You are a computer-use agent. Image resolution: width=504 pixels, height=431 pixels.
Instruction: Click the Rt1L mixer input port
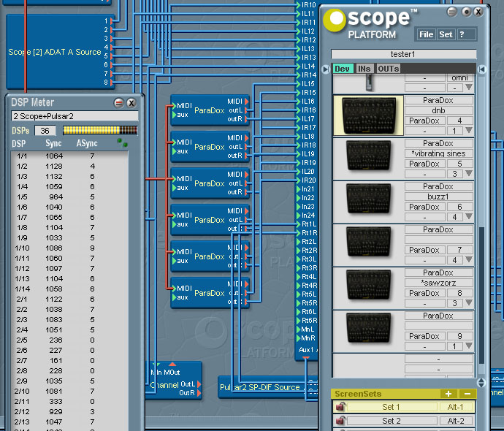pos(298,224)
